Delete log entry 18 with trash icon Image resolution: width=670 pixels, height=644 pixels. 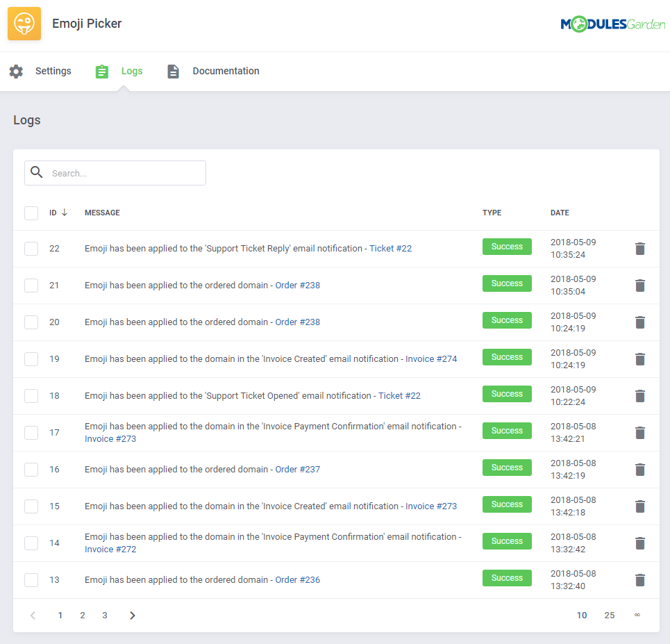pos(639,395)
